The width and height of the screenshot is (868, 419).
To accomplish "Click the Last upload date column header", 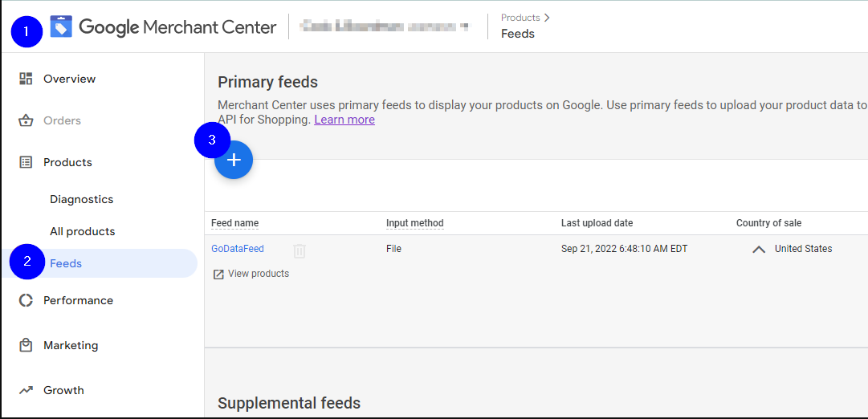I will (x=597, y=223).
